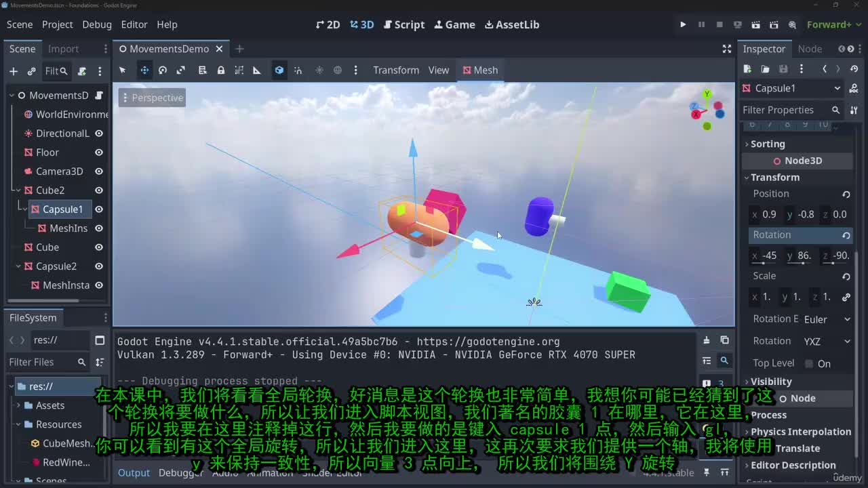This screenshot has width=868, height=488.
Task: Open the Mesh menu in viewport toolbar
Action: click(x=480, y=70)
